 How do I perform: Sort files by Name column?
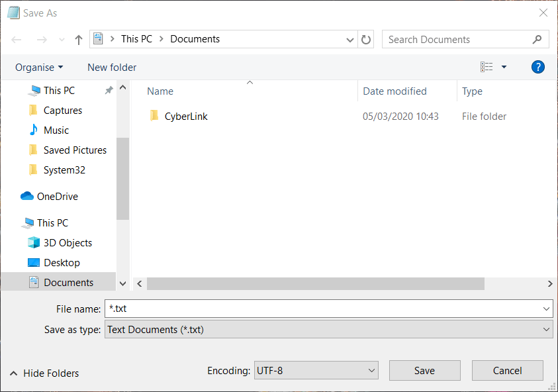click(160, 91)
